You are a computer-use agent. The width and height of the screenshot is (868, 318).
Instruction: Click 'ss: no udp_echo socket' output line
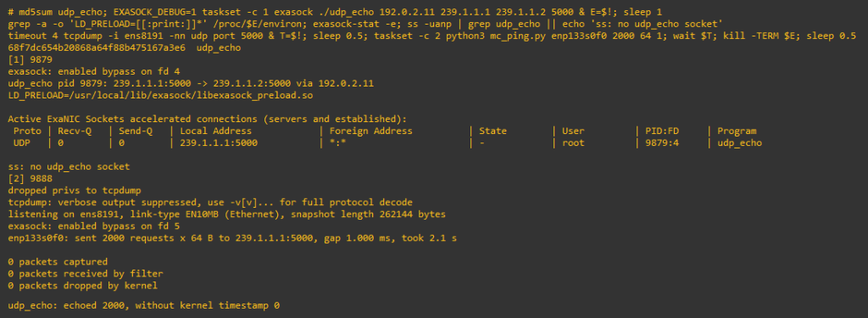pos(70,167)
